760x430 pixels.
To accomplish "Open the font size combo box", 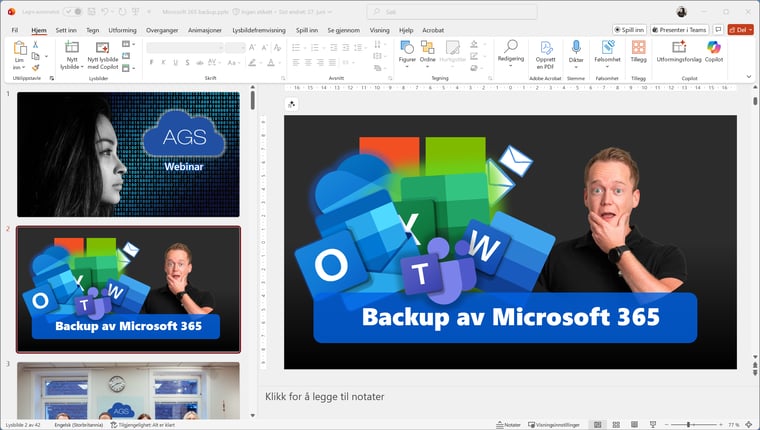I will [235, 48].
